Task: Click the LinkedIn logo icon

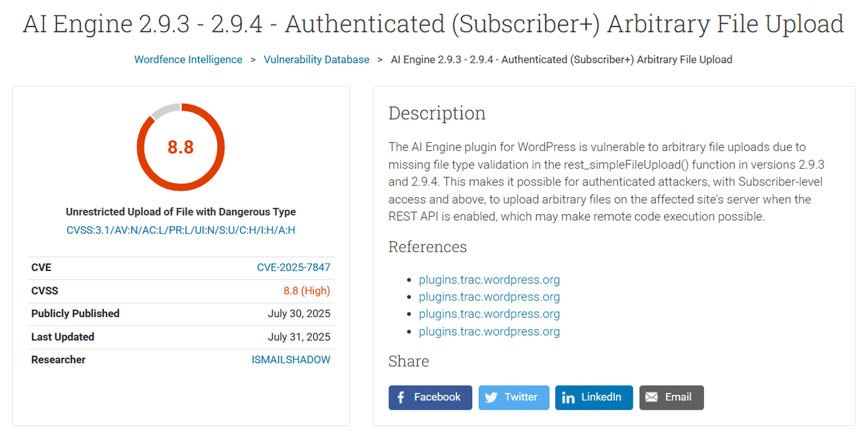Action: (568, 398)
